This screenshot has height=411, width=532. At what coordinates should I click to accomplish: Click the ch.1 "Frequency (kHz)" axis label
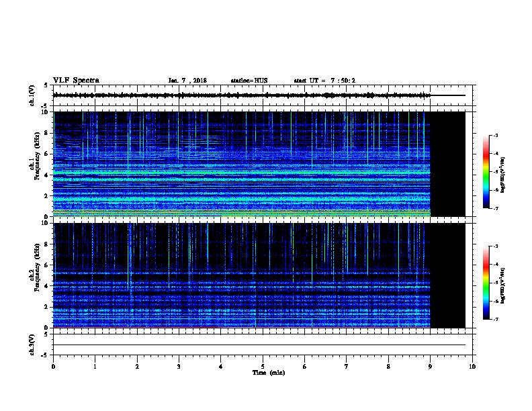point(38,156)
